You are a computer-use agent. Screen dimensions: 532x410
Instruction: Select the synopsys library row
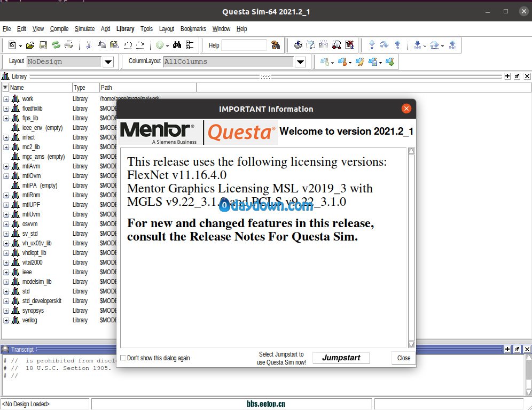pos(33,311)
